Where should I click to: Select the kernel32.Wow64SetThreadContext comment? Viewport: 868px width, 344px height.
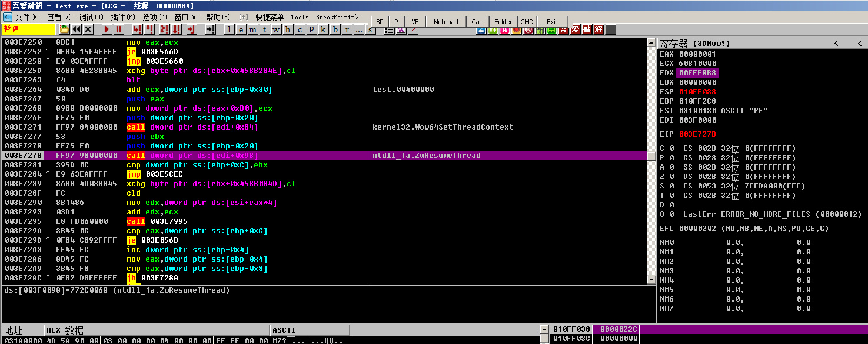[443, 127]
